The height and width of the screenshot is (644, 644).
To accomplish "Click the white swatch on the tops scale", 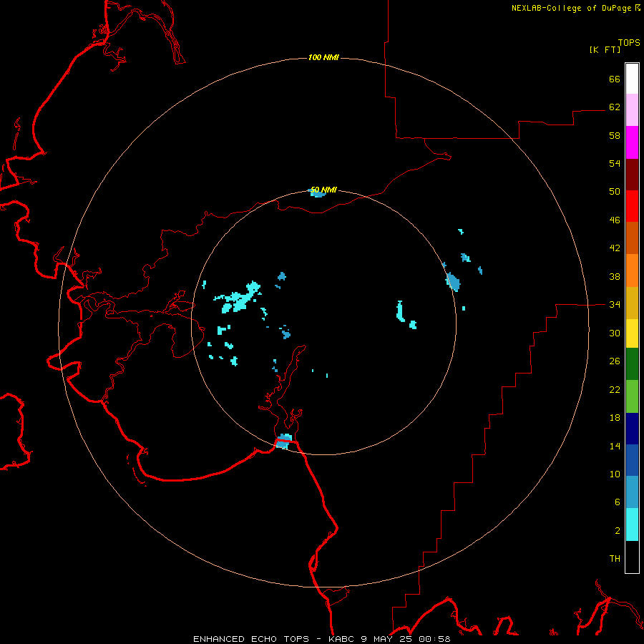I will 632,79.
